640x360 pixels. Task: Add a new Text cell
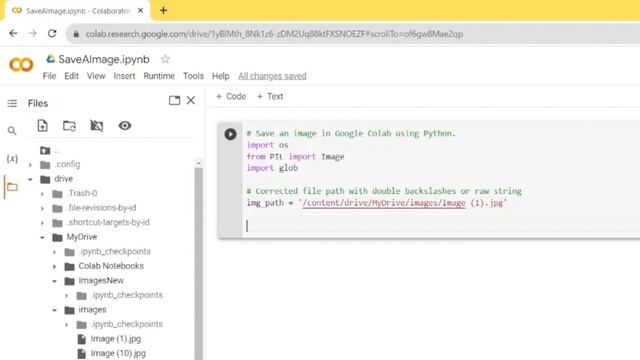[270, 96]
